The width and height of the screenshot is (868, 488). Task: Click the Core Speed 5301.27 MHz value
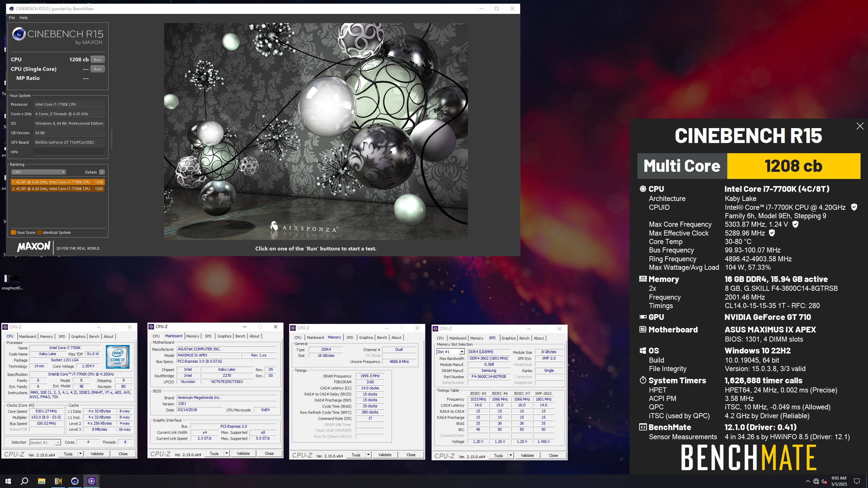46,411
